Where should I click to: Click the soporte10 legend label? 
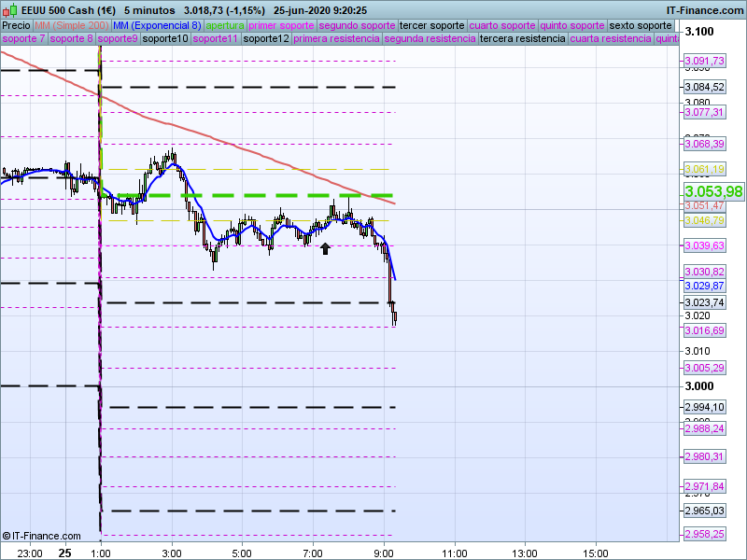coord(165,38)
